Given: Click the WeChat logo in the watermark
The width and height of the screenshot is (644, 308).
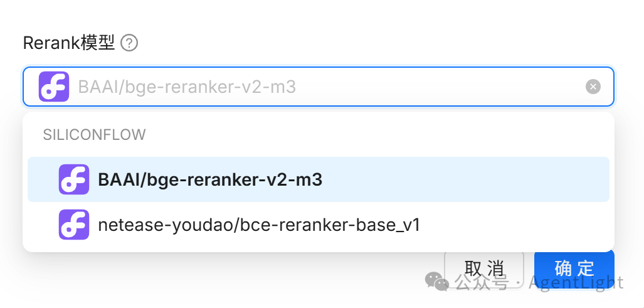Looking at the screenshot, I should pos(436,281).
